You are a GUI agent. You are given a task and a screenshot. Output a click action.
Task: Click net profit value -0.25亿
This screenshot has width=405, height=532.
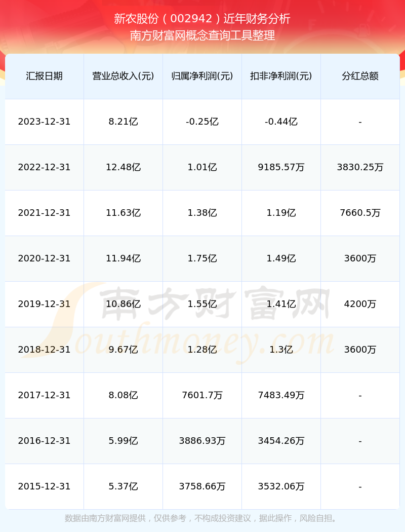(x=202, y=122)
